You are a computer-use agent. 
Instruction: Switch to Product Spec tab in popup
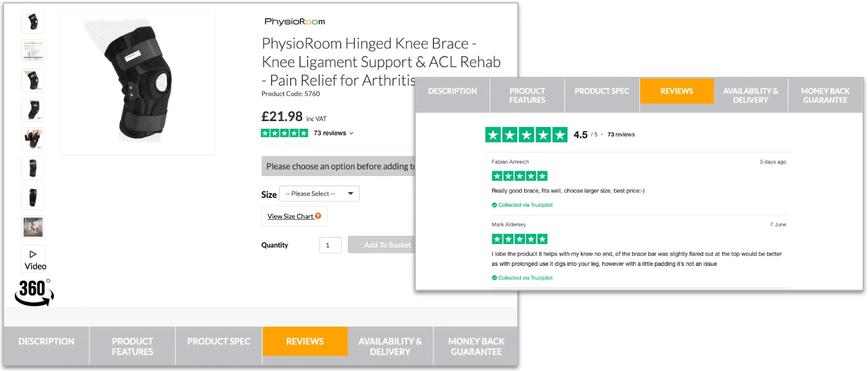point(602,92)
